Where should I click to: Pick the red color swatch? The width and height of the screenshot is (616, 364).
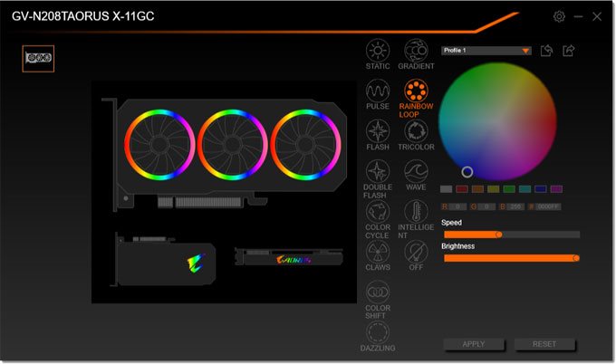[x=462, y=189]
